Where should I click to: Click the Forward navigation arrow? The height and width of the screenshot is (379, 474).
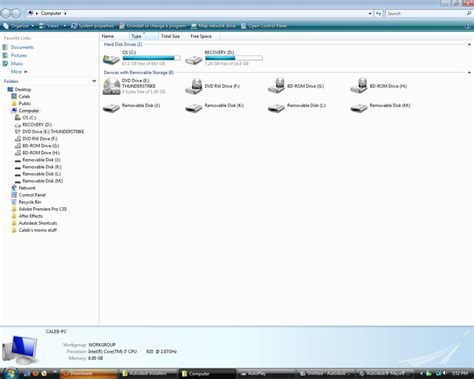pyautogui.click(x=16, y=13)
